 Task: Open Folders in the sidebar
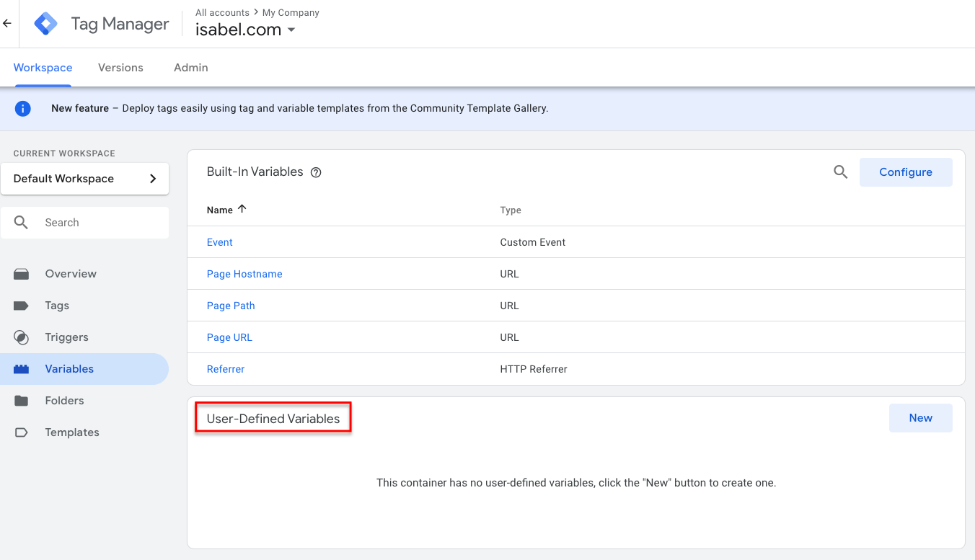click(x=64, y=401)
